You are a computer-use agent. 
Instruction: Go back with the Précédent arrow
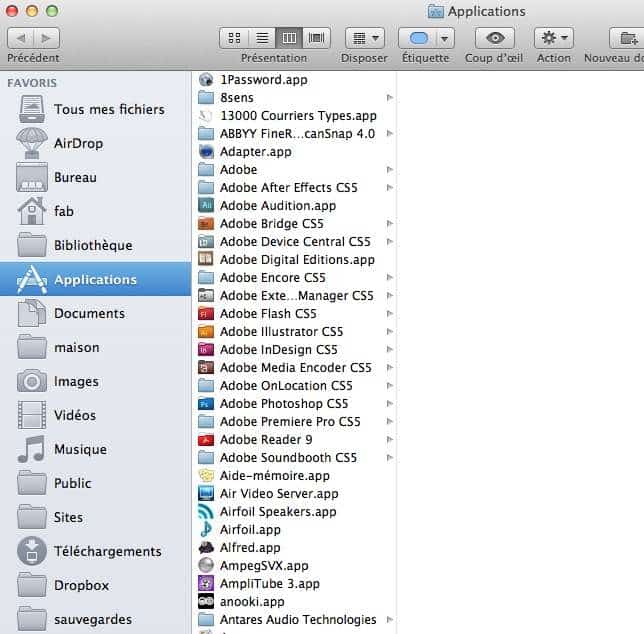[x=21, y=38]
